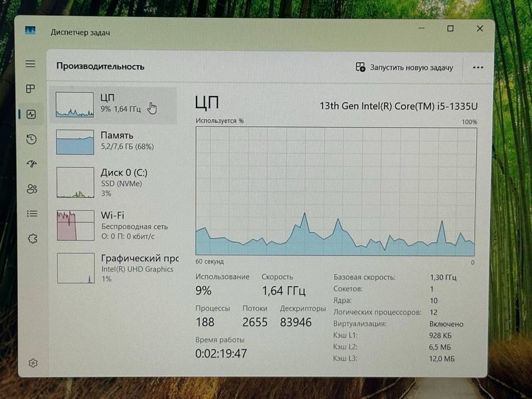The height and width of the screenshot is (399, 532).
Task: Maximize the Task Manager window
Action: pos(450,28)
